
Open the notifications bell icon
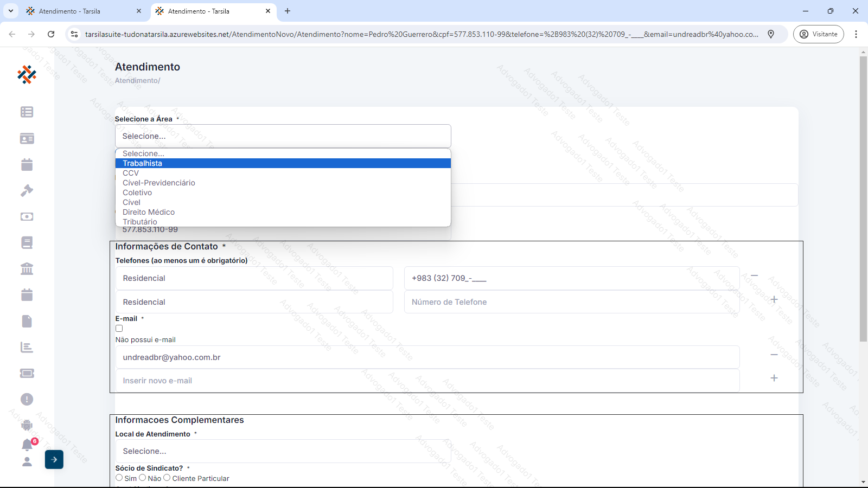pos(27,445)
